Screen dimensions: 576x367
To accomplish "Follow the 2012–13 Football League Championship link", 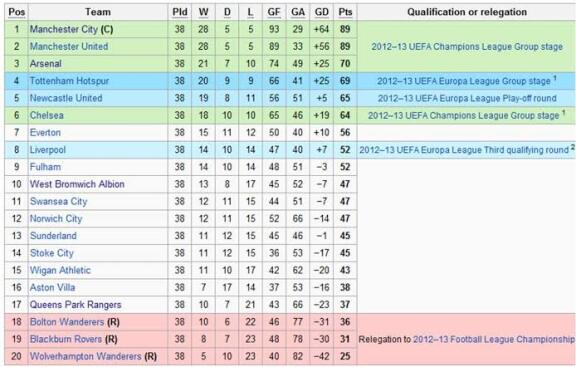I will click(494, 339).
